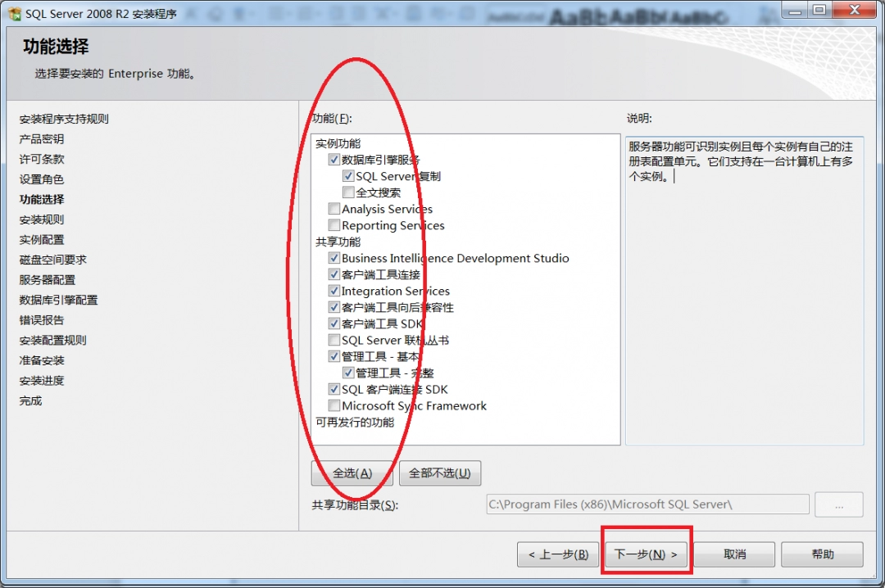Enable Microsoft Sync Framework
This screenshot has width=885, height=588.
point(334,405)
